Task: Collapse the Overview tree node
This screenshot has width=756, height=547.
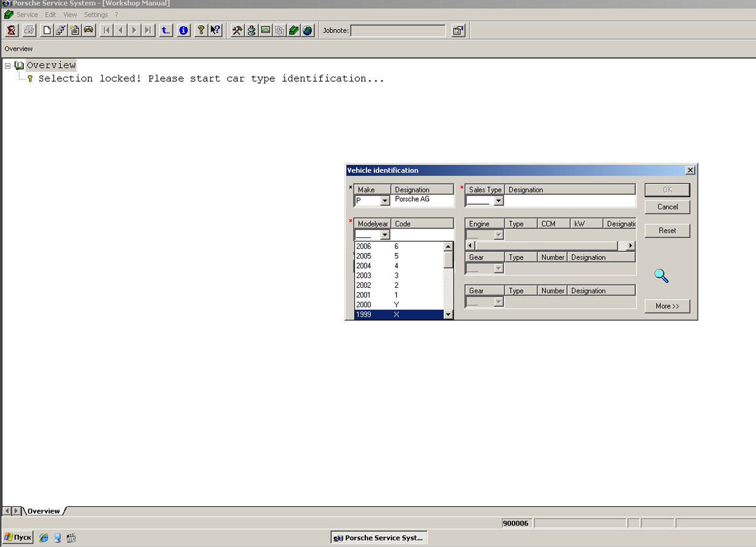Action: click(8, 65)
